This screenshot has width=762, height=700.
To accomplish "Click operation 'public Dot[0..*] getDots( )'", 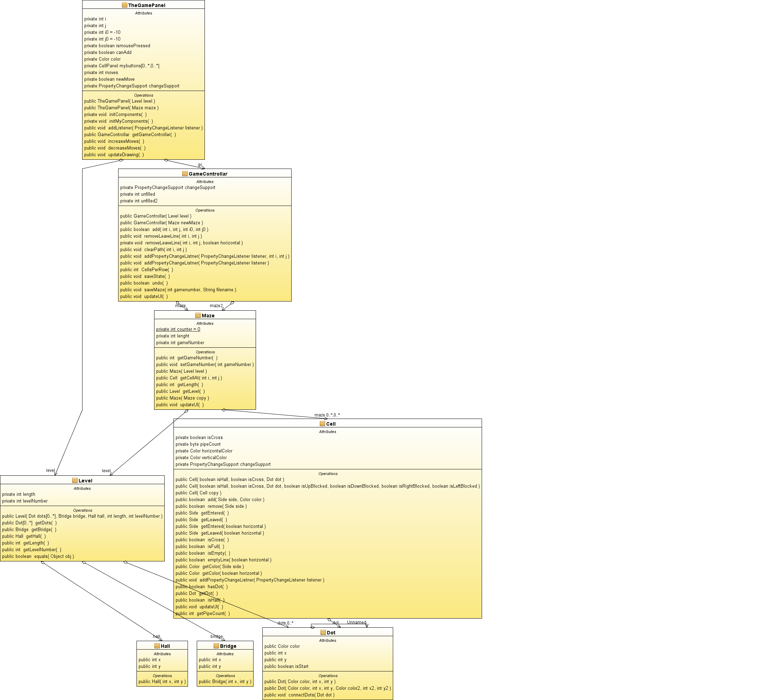I will coord(30,523).
